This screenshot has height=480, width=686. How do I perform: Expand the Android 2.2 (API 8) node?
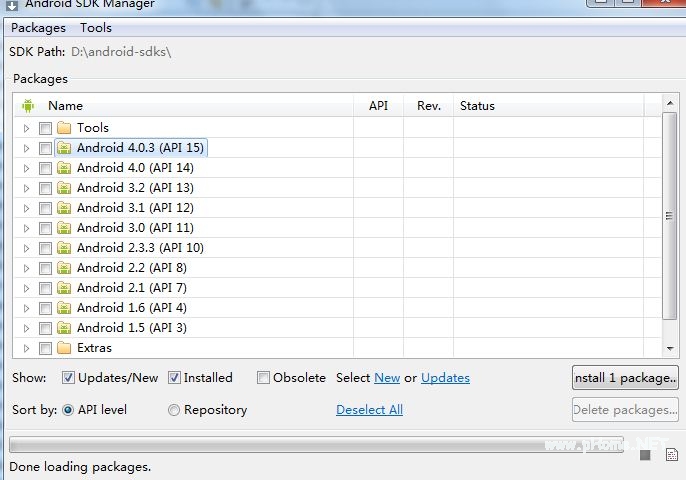tap(26, 268)
